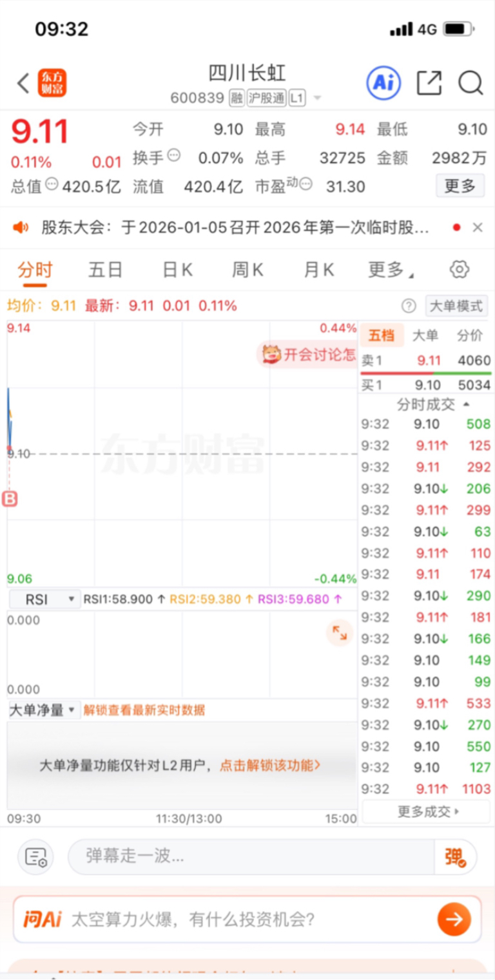Tap the 融 margin badge
Image resolution: width=495 pixels, height=980 pixels.
[237, 98]
